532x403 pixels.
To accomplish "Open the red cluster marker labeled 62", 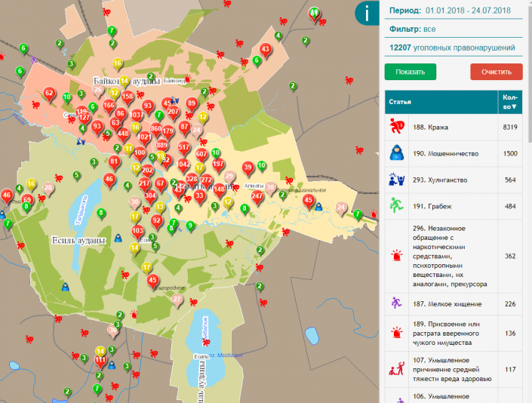I will [x=49, y=94].
